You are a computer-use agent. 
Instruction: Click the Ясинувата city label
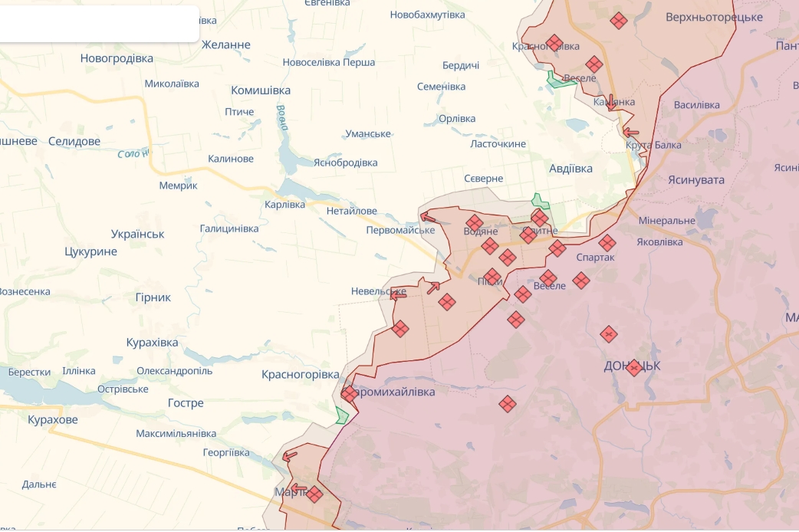coord(695,179)
